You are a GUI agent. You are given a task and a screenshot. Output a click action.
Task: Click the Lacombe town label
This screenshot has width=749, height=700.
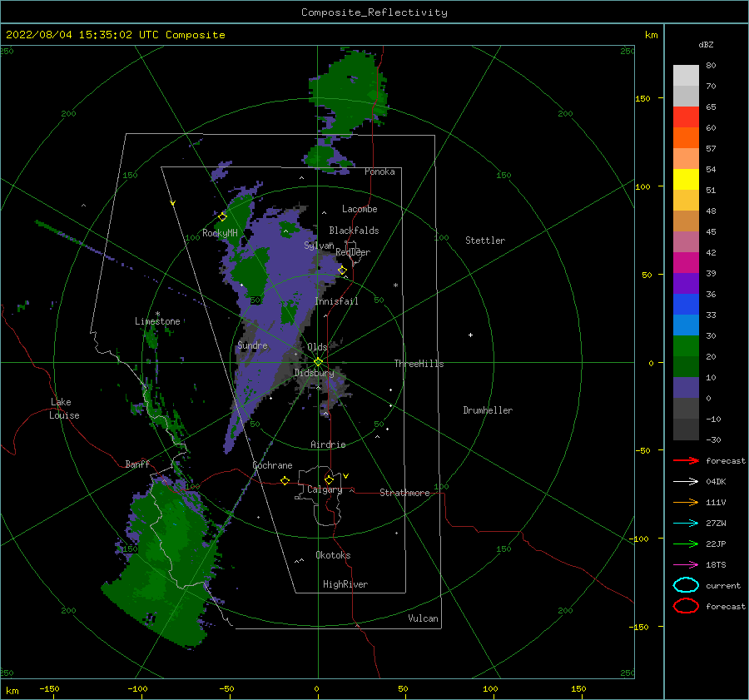pos(360,209)
